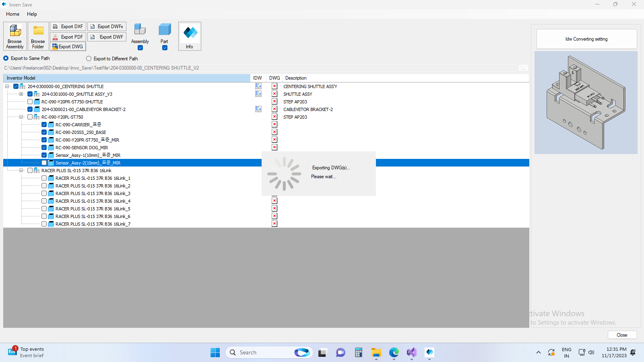Viewport: 644px width, 362px height.
Task: Click DWG status icon for RC-090-CARRIER row
Action: [275, 124]
